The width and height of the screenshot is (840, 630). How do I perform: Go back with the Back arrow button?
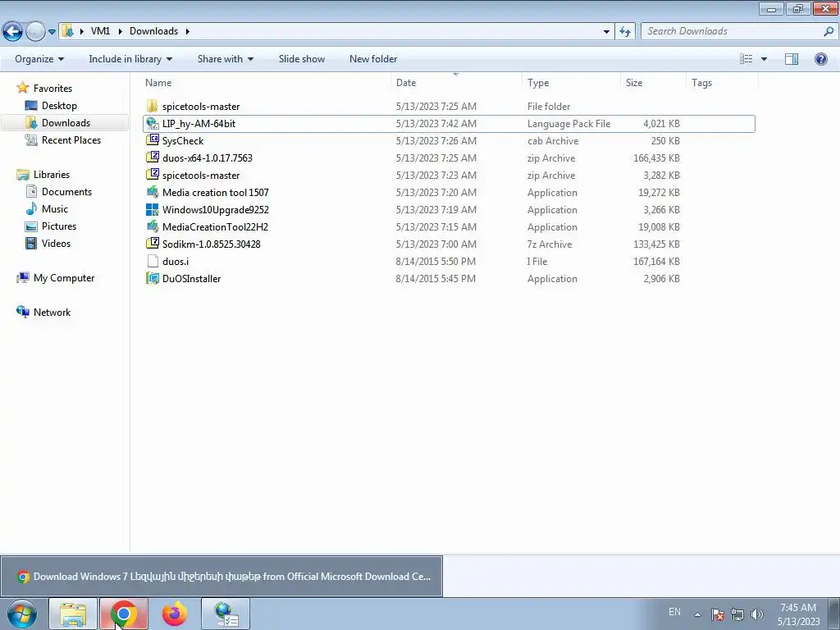(13, 32)
